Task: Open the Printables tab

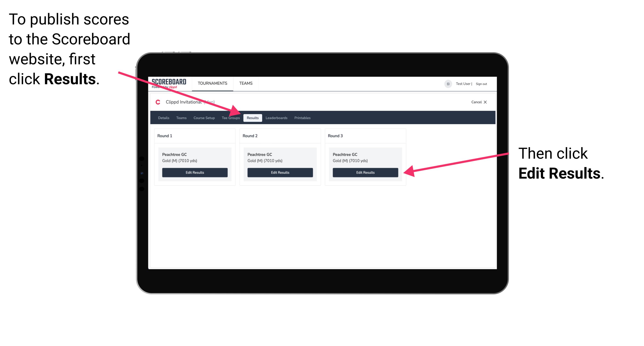Action: tap(302, 118)
